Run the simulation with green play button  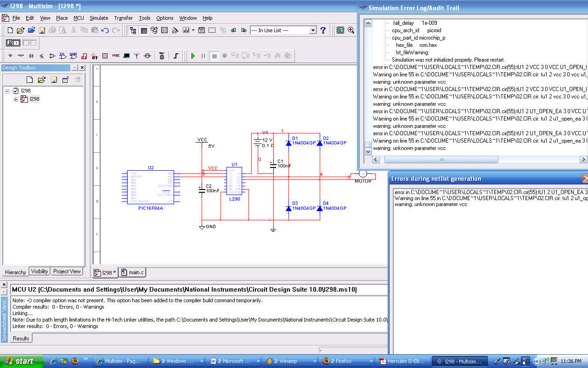point(193,56)
